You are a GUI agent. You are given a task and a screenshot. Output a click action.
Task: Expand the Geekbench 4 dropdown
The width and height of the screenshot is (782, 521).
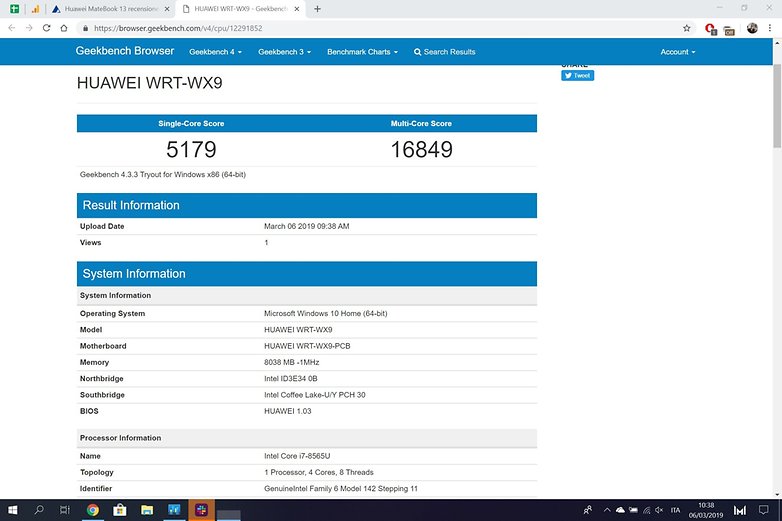[215, 52]
